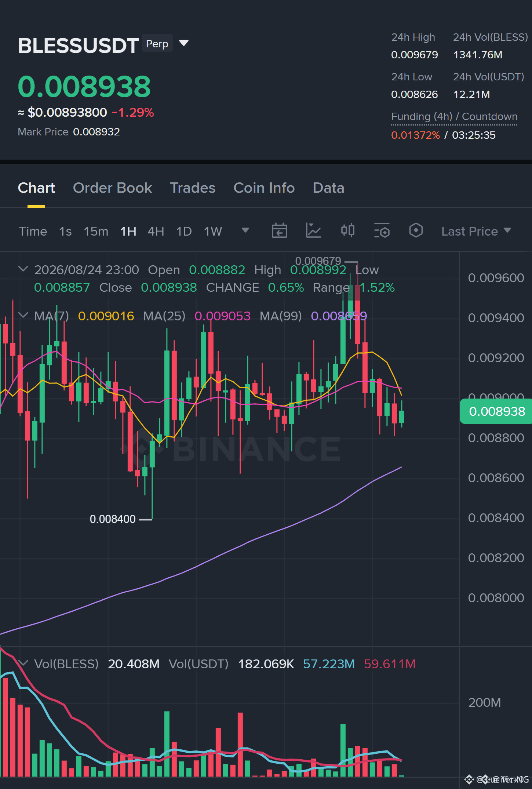The height and width of the screenshot is (789, 532).
Task: Open the Last Price dropdown
Action: pos(476,231)
